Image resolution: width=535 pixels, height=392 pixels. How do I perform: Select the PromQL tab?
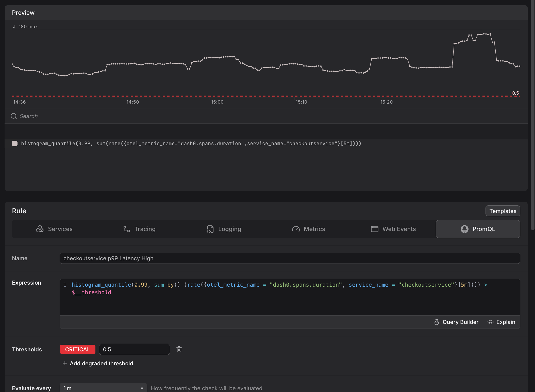tap(478, 229)
